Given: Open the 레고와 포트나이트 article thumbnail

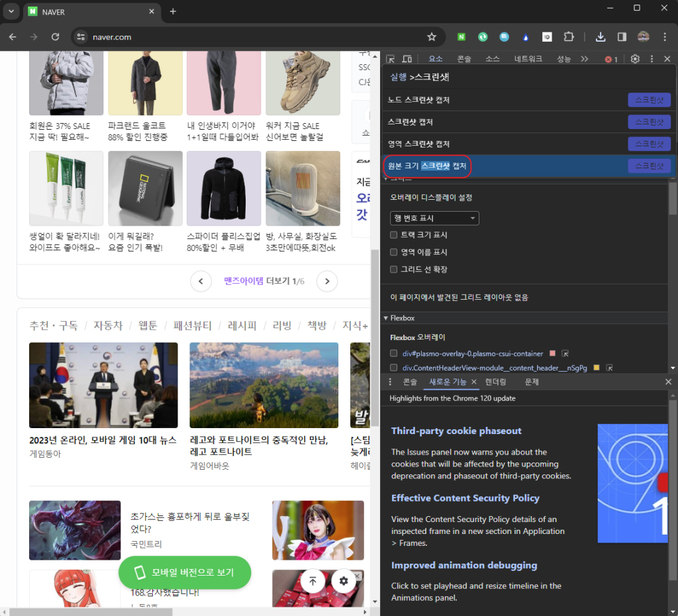Looking at the screenshot, I should (264, 385).
